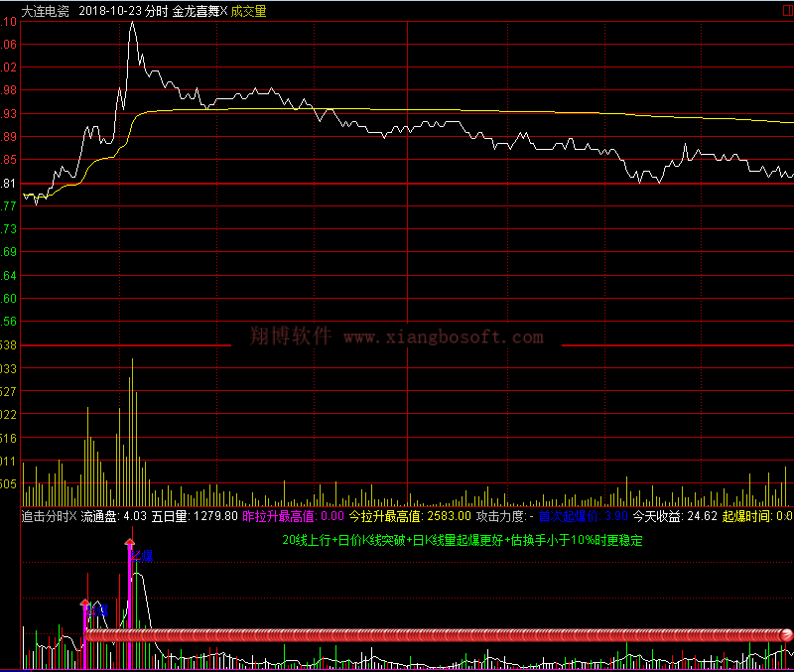Select the yellow 成交量 volume label
The height and width of the screenshot is (672, 794).
coord(249,11)
